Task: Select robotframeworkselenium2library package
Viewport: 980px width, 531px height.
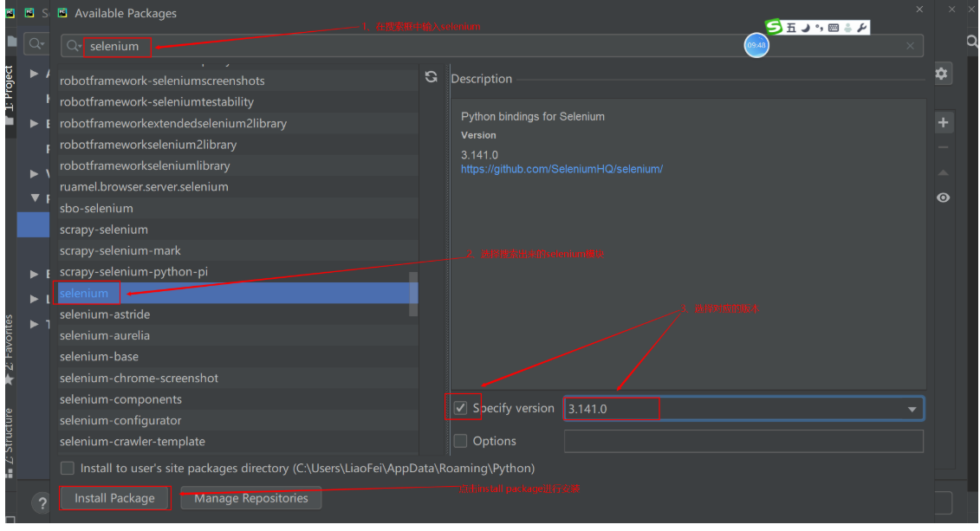Action: (x=238, y=145)
